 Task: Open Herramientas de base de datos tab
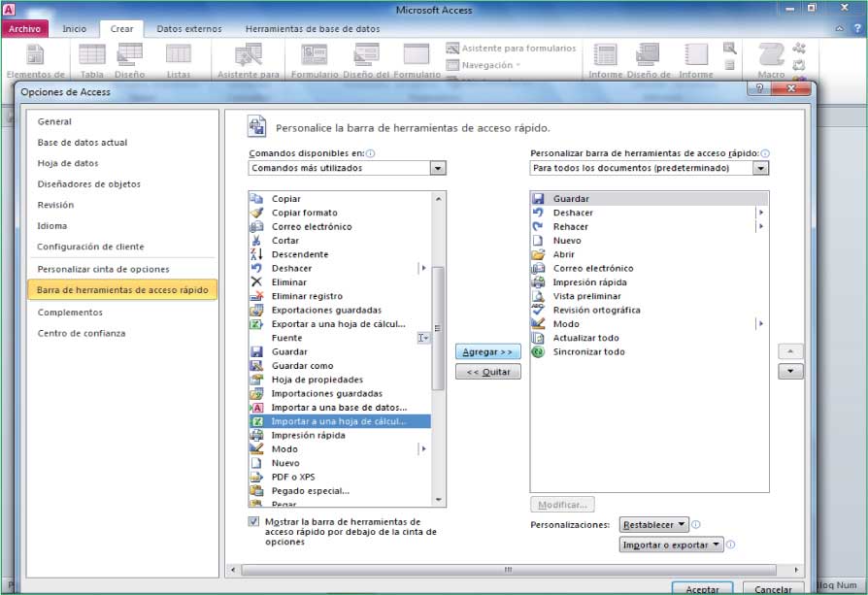(x=313, y=29)
